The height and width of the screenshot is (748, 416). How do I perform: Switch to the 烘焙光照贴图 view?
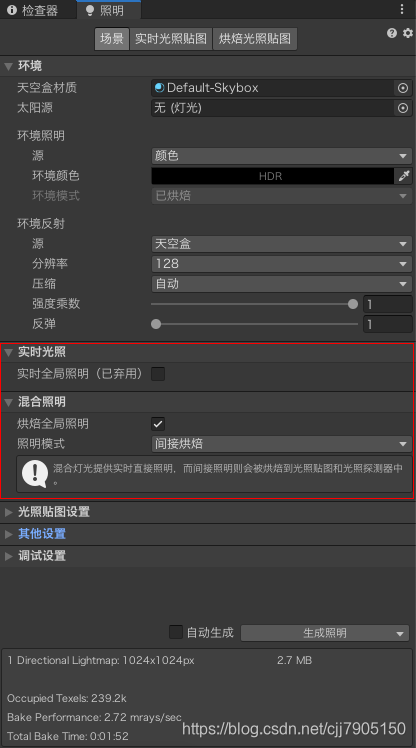[x=255, y=39]
